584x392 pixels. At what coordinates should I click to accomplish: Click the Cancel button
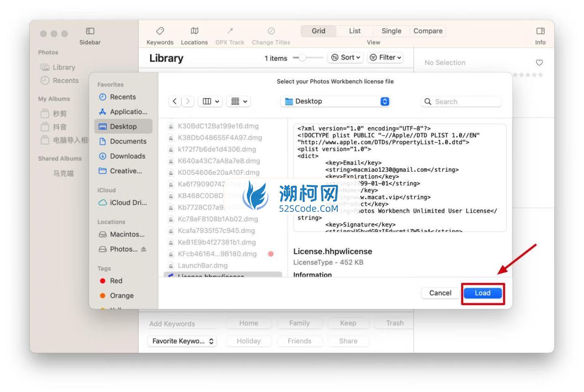441,293
